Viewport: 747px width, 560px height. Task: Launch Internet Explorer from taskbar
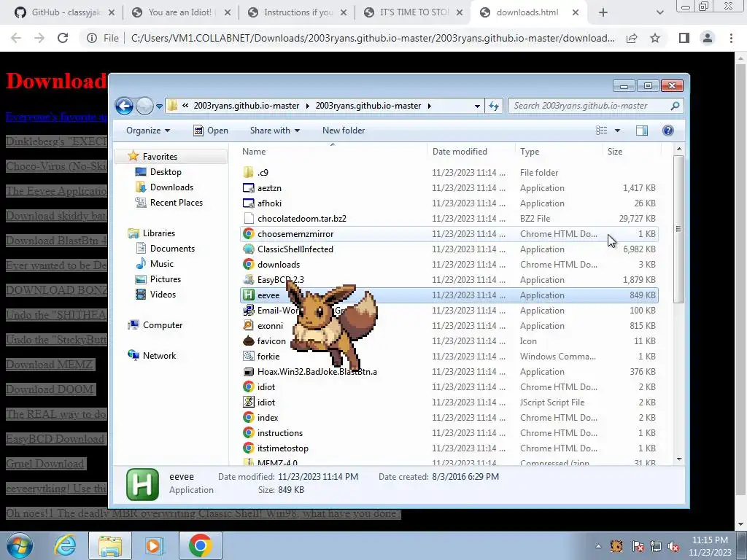point(65,545)
